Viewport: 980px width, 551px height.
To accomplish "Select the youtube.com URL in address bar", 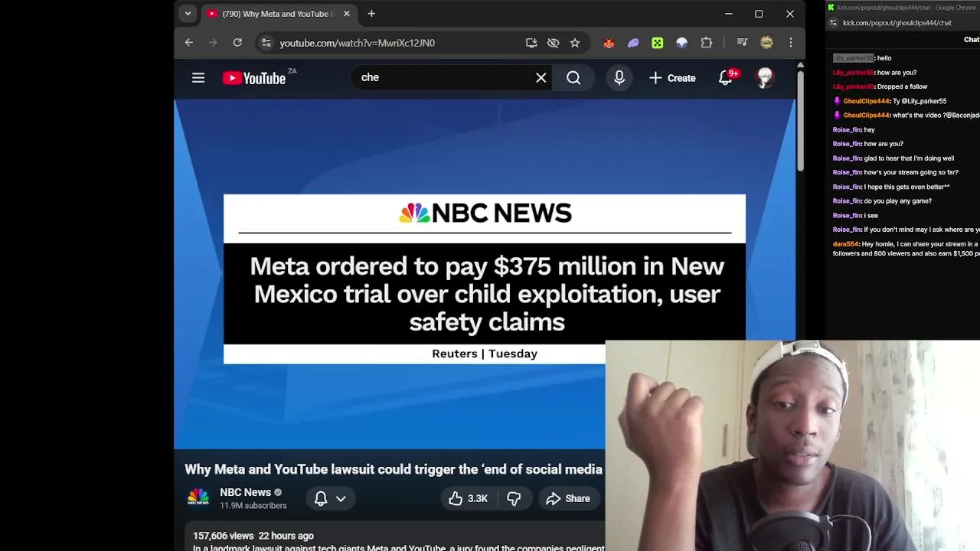I will [x=357, y=43].
